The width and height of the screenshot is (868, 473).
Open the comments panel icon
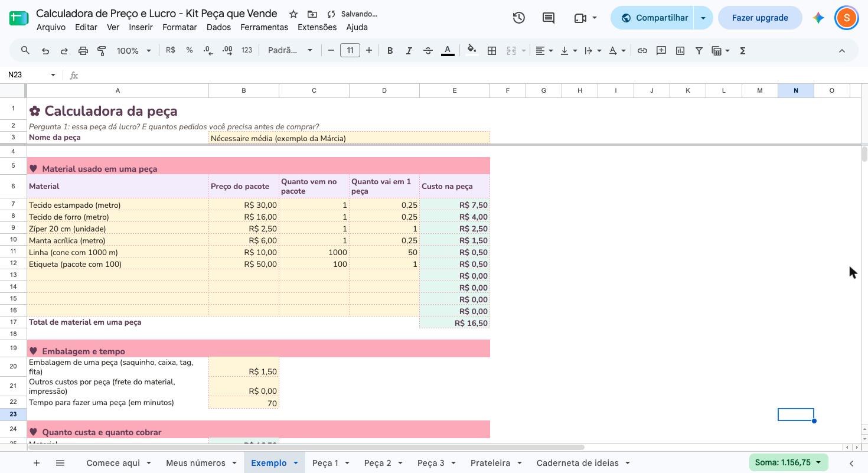pyautogui.click(x=549, y=18)
